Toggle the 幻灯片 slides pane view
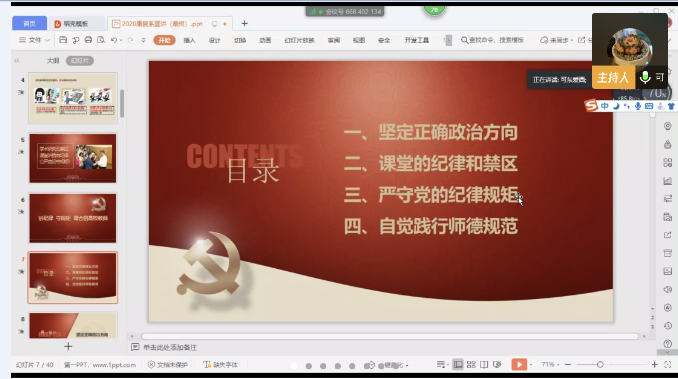The width and height of the screenshot is (678, 379). [x=80, y=61]
